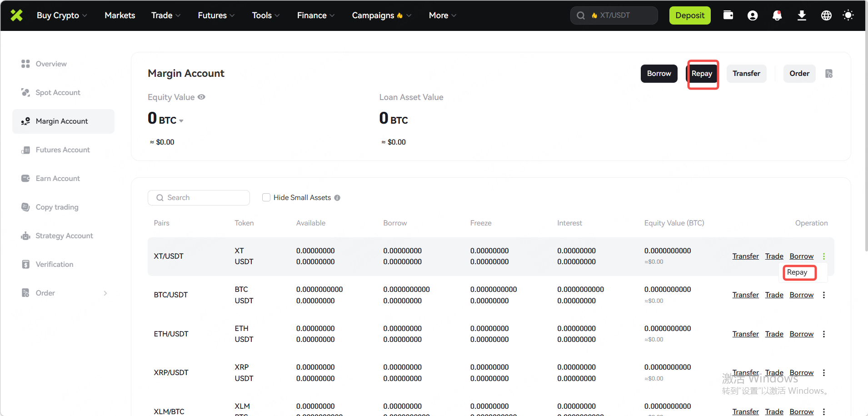Click Trade link for ETH/USDT
The height and width of the screenshot is (416, 868).
[x=773, y=334]
